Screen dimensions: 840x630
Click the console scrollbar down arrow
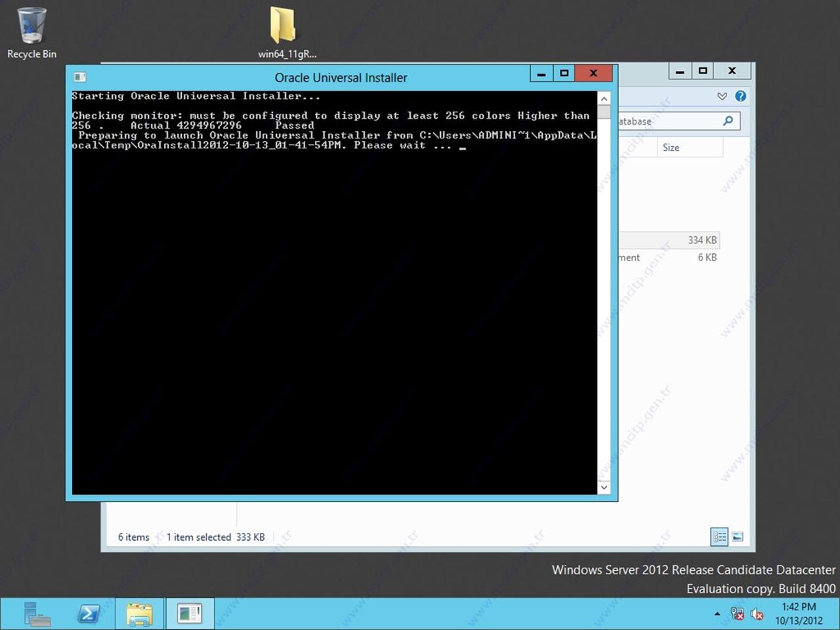tap(604, 488)
